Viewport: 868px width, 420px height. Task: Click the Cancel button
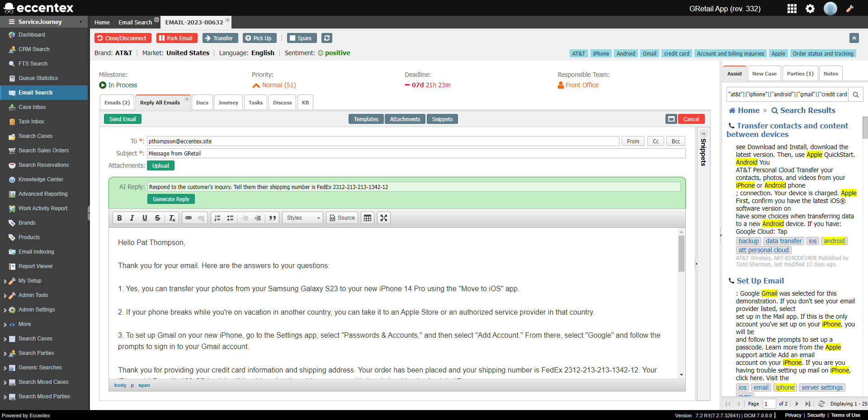[691, 119]
